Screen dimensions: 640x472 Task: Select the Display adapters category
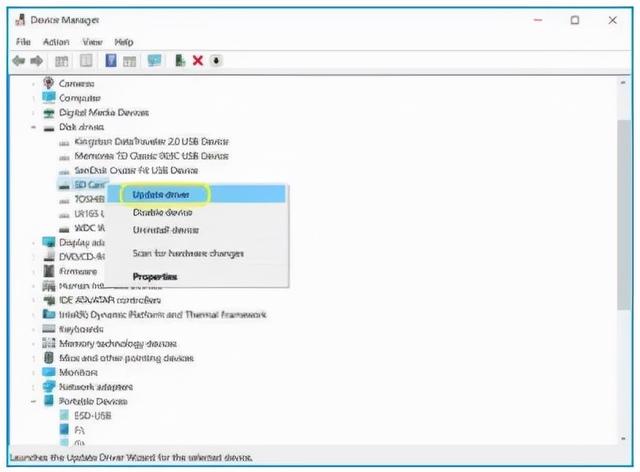(82, 243)
